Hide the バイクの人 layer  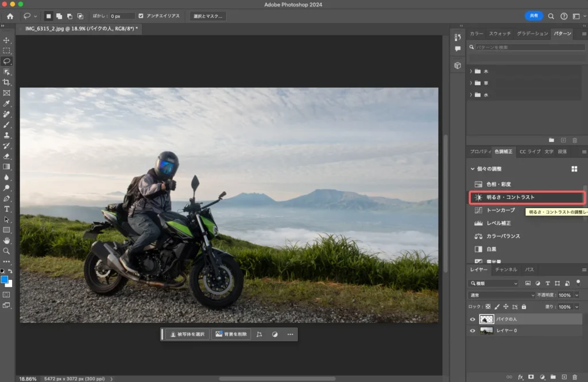tap(473, 319)
